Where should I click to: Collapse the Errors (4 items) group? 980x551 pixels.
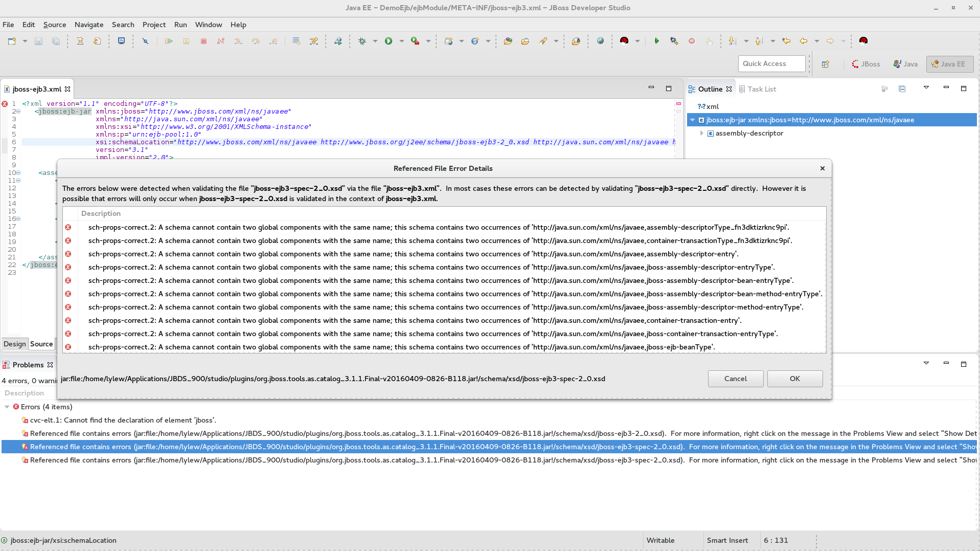(x=7, y=407)
